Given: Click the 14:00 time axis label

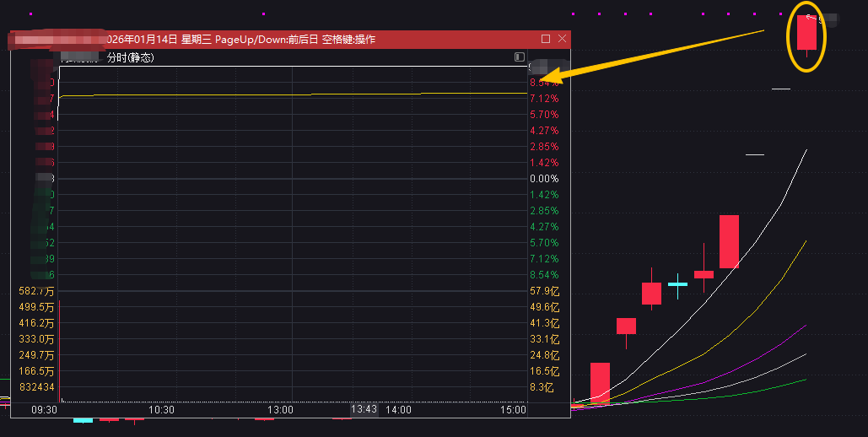Looking at the screenshot, I should coord(398,410).
